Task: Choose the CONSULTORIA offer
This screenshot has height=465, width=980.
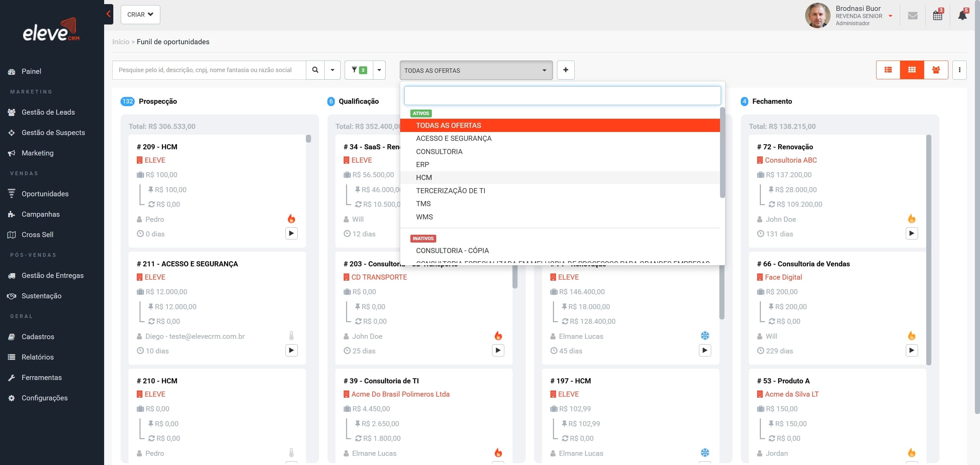Action: (560, 152)
